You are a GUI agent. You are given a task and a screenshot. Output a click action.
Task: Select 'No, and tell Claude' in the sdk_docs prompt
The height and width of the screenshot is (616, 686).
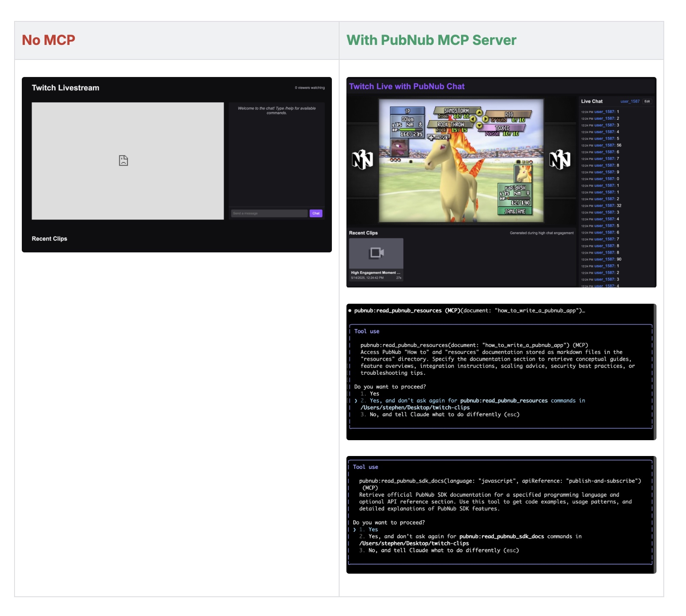(443, 551)
